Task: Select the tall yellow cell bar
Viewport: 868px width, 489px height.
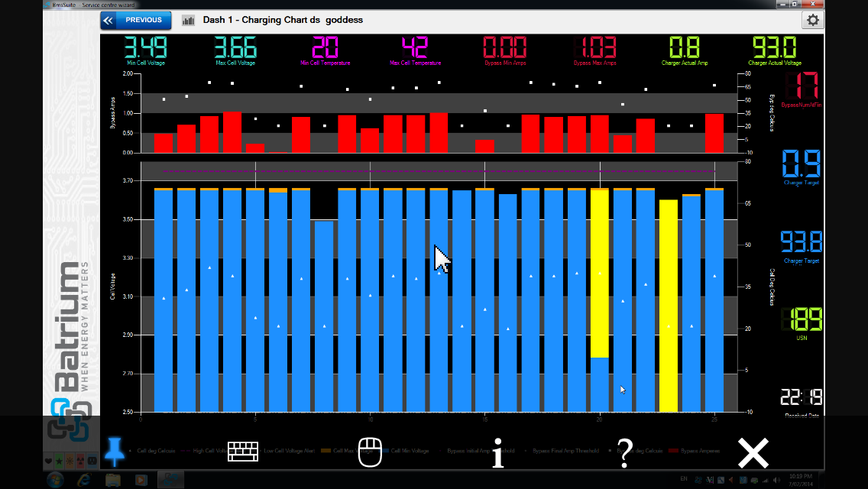Action: point(669,306)
